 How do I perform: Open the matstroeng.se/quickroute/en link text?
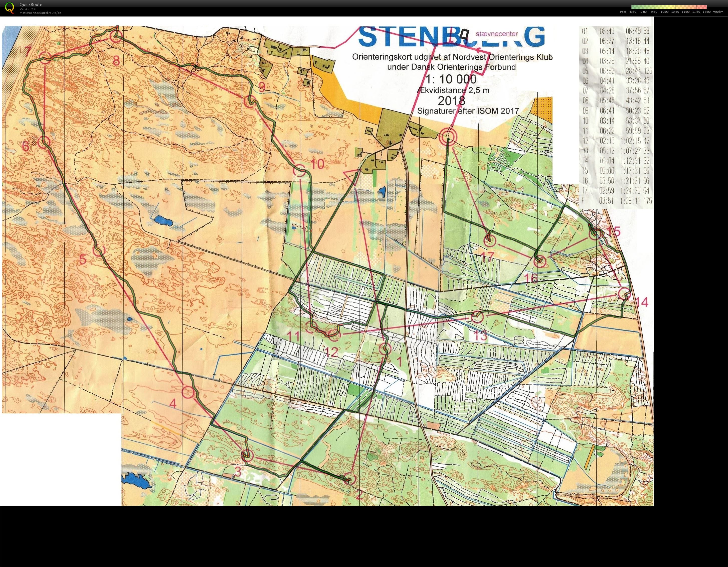coord(40,13)
